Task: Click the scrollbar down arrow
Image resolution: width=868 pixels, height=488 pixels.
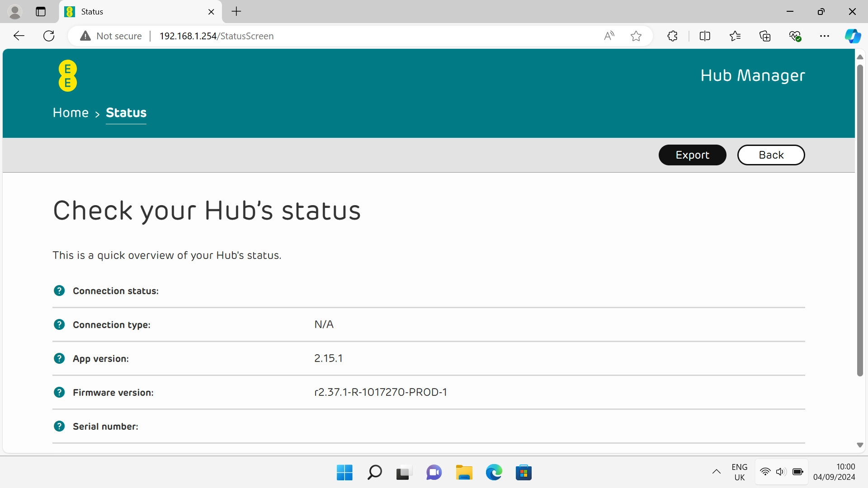Action: coord(859,445)
